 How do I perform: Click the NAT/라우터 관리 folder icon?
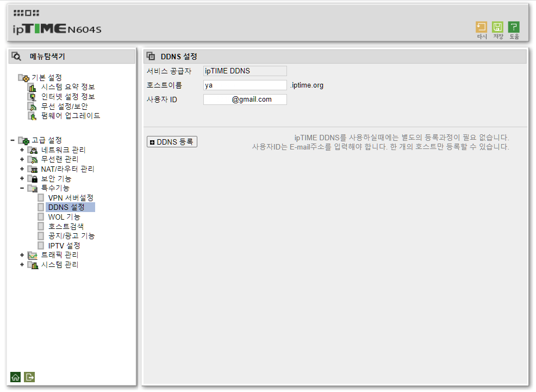click(33, 169)
